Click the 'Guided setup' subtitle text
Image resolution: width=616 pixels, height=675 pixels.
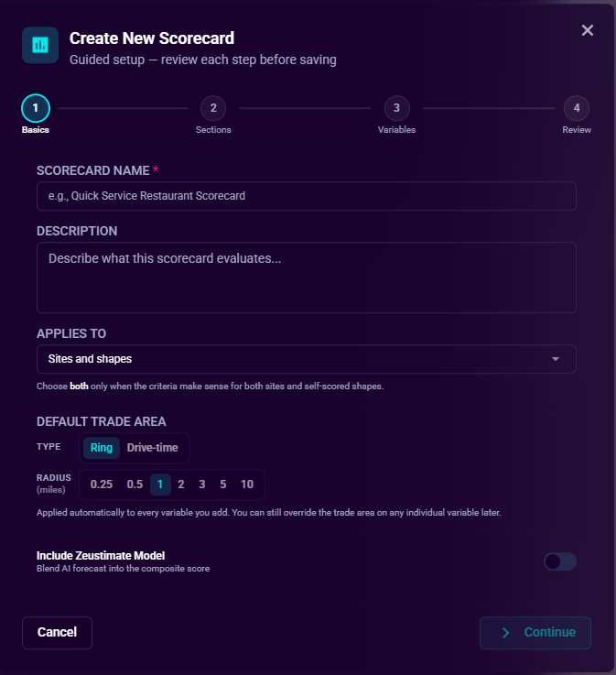[x=203, y=60]
